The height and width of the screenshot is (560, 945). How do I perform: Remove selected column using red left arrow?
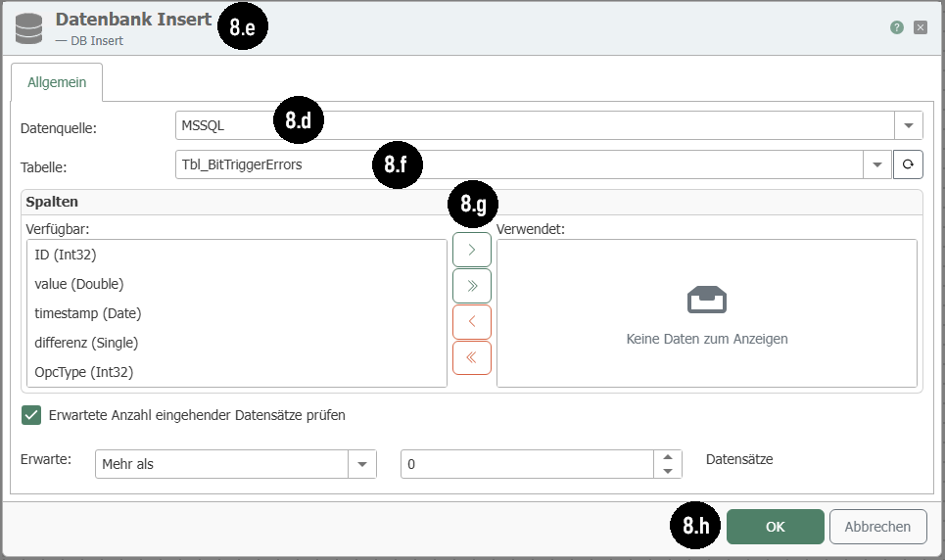click(x=471, y=322)
